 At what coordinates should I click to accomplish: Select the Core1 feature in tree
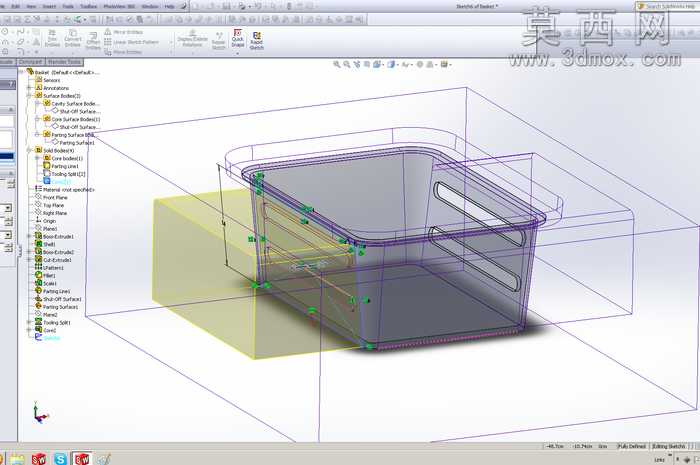(x=46, y=330)
